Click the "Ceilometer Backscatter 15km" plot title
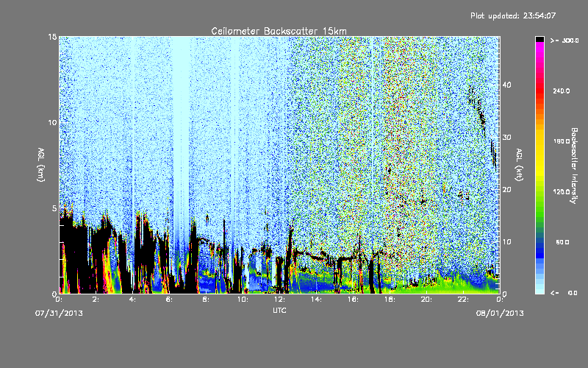 [279, 31]
